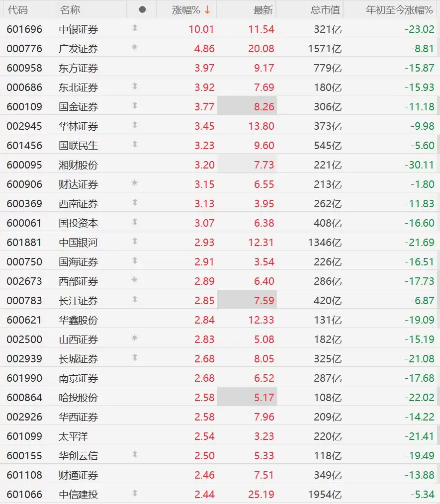Select stock code 000750
Screen dimensions: 440x504
[x=24, y=262]
